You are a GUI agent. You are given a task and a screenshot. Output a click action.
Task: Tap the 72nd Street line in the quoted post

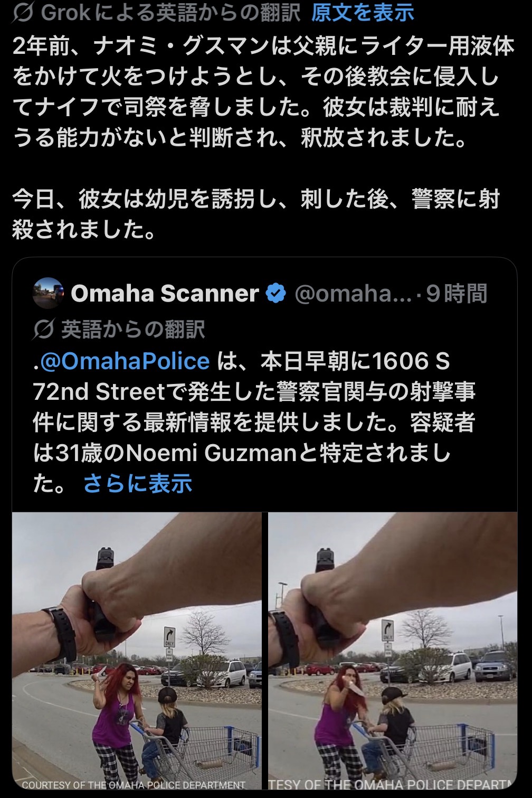[254, 392]
